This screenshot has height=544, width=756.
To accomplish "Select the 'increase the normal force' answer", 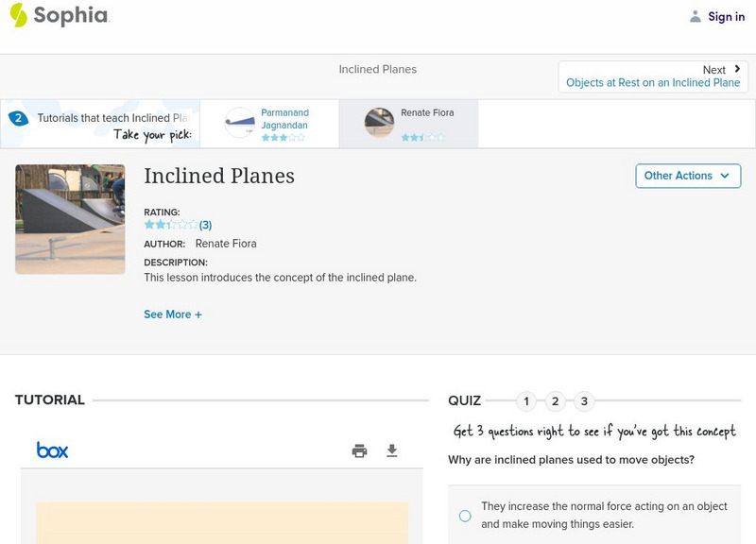I will click(465, 516).
